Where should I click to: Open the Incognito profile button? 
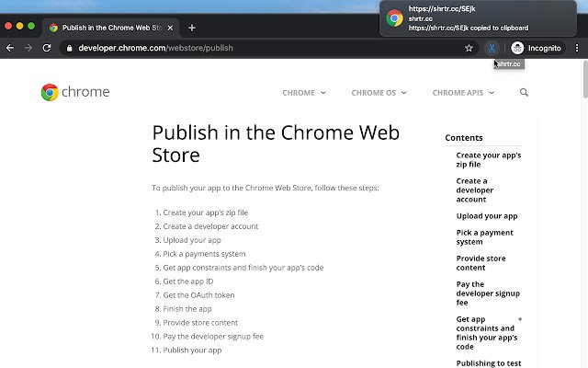pos(537,48)
